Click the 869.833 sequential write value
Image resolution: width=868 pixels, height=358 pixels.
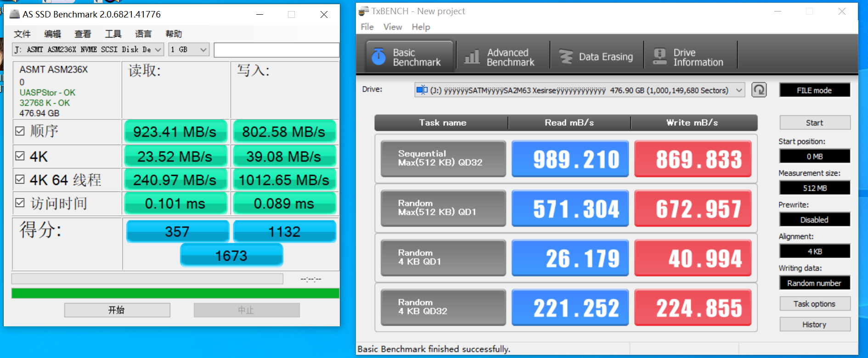click(693, 159)
